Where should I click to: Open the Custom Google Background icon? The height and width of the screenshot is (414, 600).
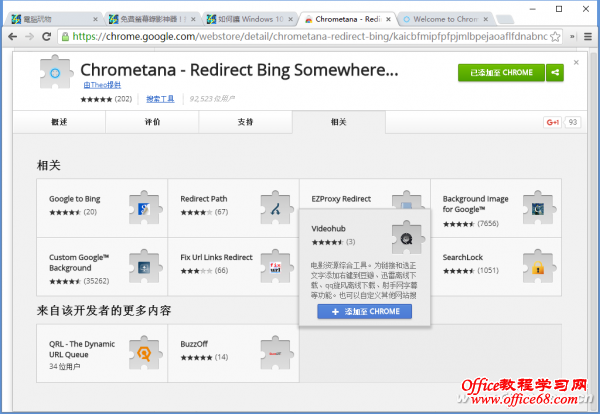point(145,267)
